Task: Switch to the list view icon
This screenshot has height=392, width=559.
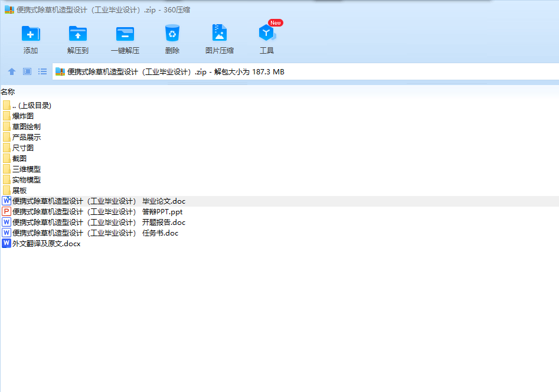Action: [43, 71]
